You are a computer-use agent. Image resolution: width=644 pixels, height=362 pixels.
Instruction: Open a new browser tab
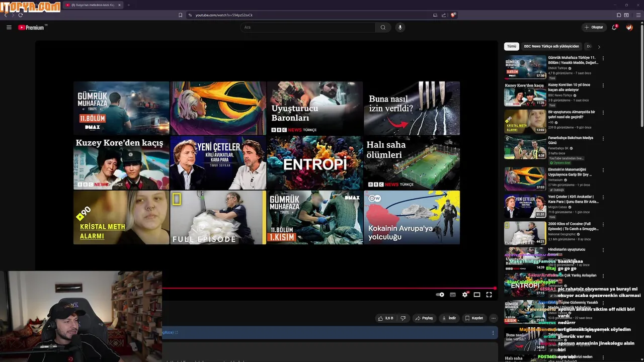pos(128,5)
